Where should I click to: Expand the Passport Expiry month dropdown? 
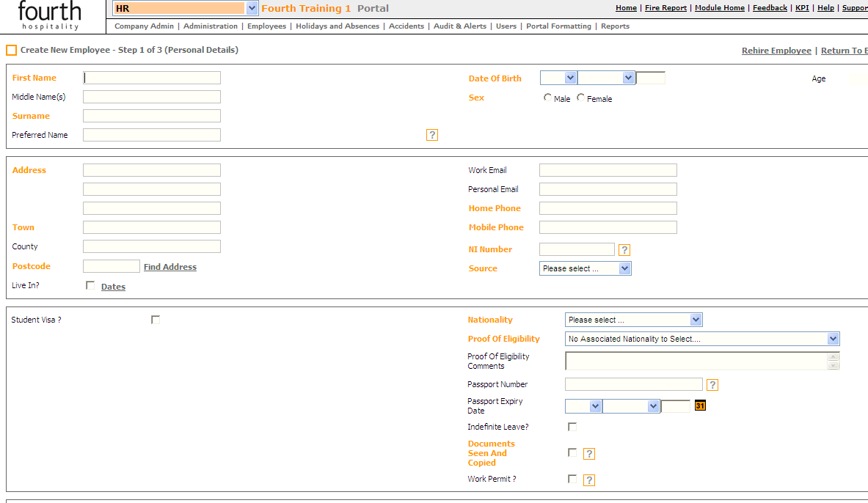click(x=631, y=406)
